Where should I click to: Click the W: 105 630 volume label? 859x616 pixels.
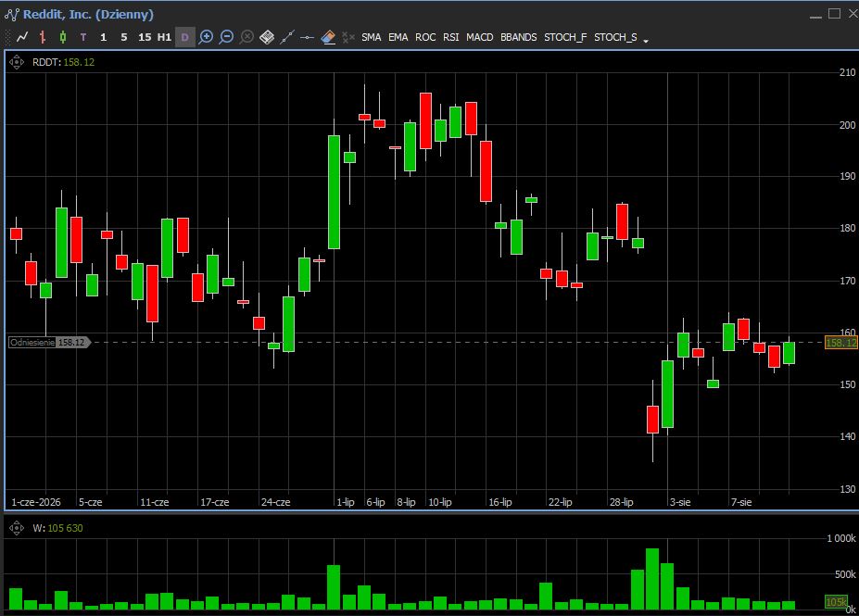tap(57, 528)
